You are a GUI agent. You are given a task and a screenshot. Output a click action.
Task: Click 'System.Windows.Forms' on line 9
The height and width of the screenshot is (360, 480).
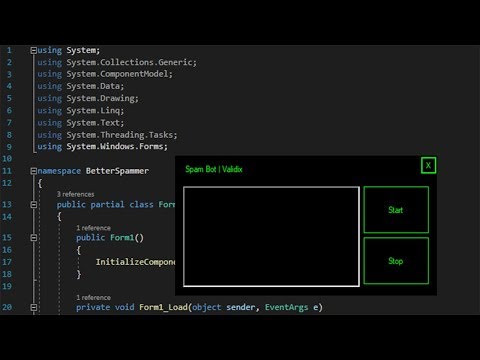pos(115,146)
